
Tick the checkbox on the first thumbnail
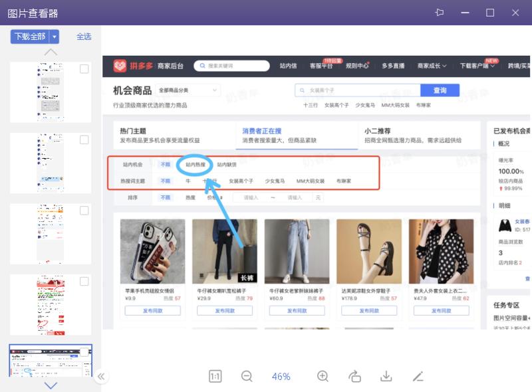pos(84,69)
